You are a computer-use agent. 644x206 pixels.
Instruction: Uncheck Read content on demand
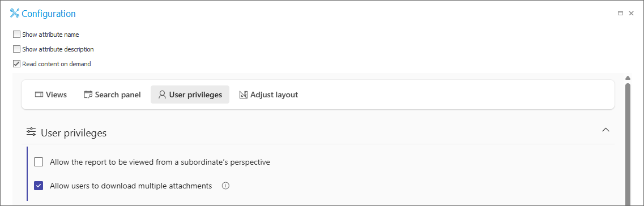(16, 64)
